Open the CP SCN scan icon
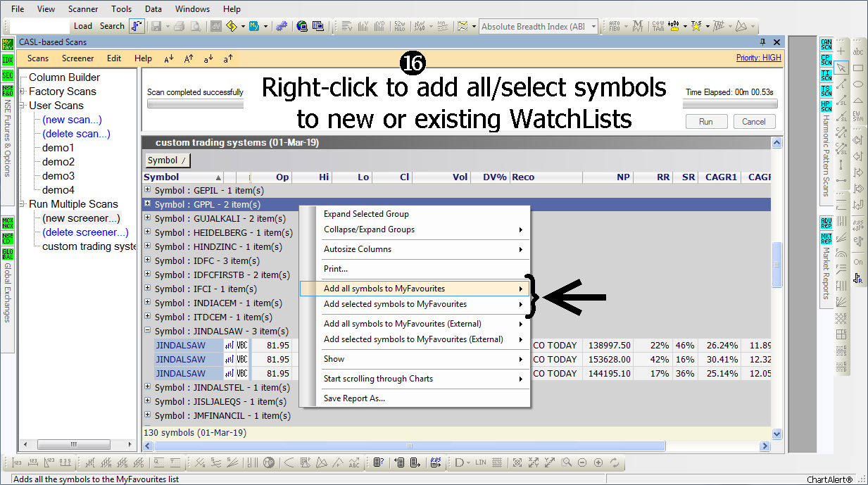 click(826, 59)
